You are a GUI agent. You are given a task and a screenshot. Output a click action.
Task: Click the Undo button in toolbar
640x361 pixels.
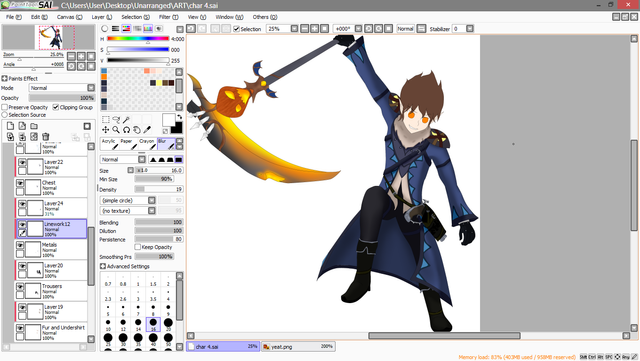[191, 29]
